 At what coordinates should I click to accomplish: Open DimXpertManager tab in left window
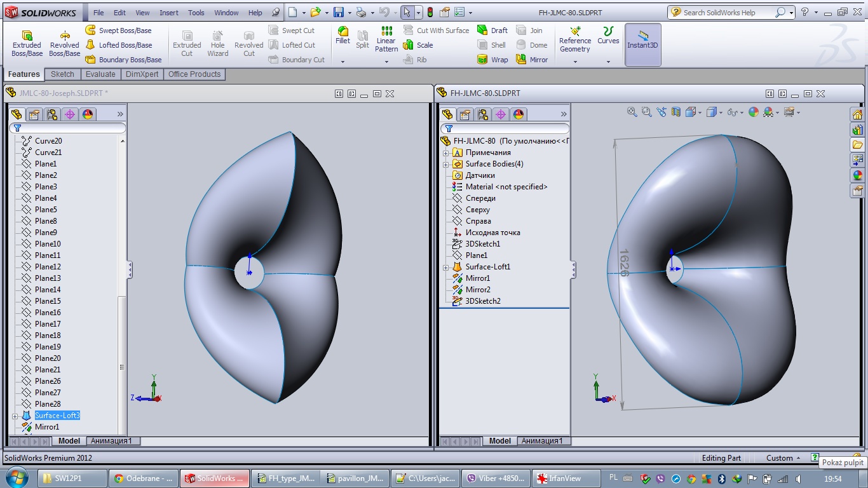click(70, 114)
